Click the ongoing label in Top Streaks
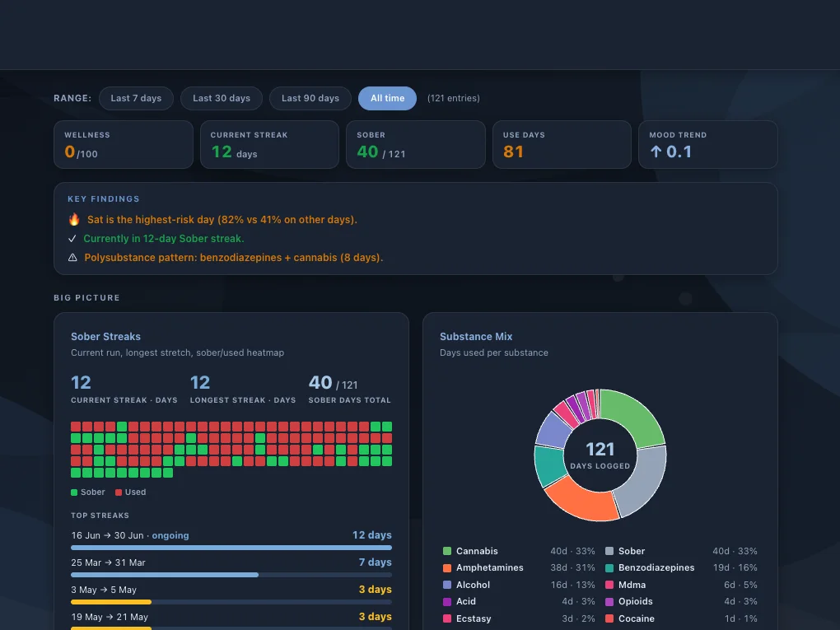This screenshot has height=630, width=840. [170, 536]
